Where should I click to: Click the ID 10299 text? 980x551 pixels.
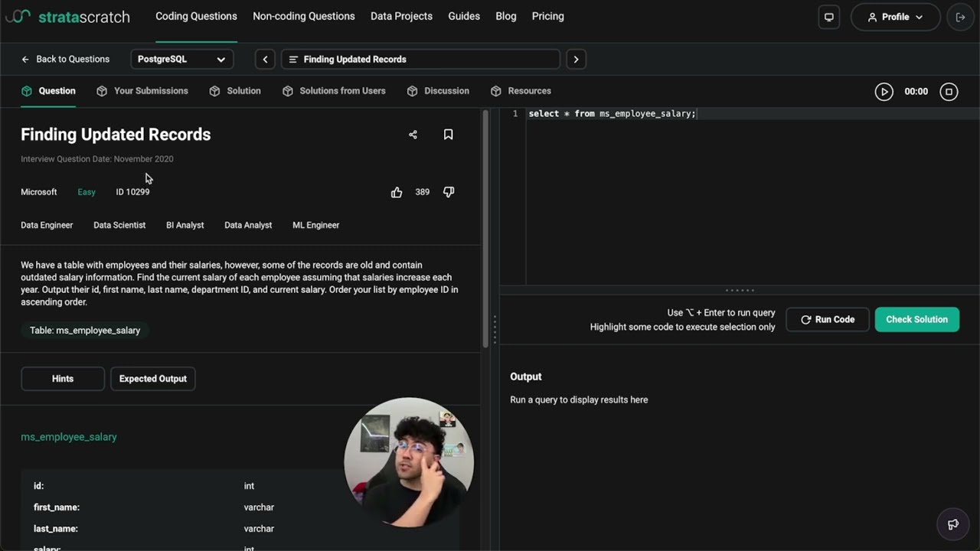click(x=132, y=192)
